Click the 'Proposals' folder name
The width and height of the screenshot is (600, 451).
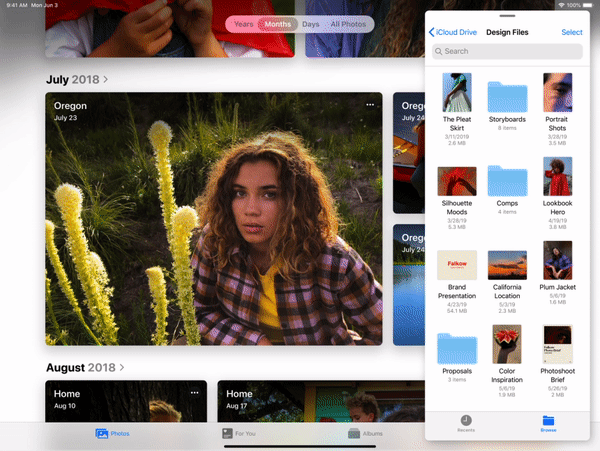click(457, 371)
